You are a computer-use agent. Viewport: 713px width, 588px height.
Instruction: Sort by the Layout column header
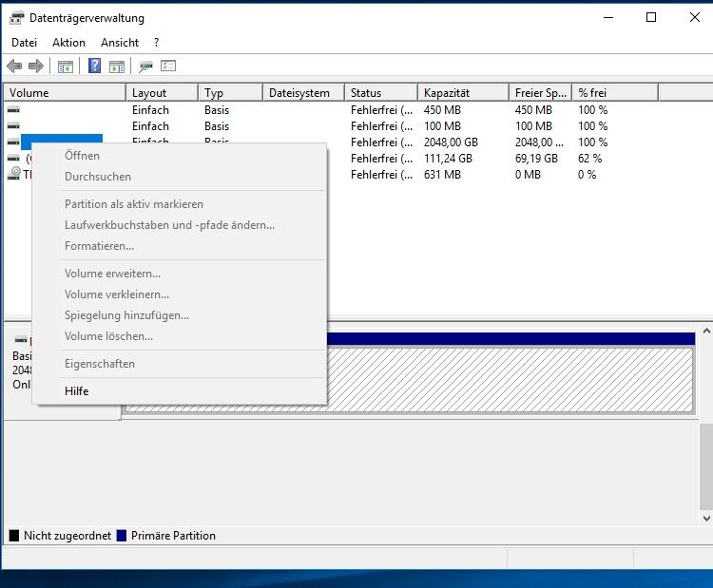point(162,93)
